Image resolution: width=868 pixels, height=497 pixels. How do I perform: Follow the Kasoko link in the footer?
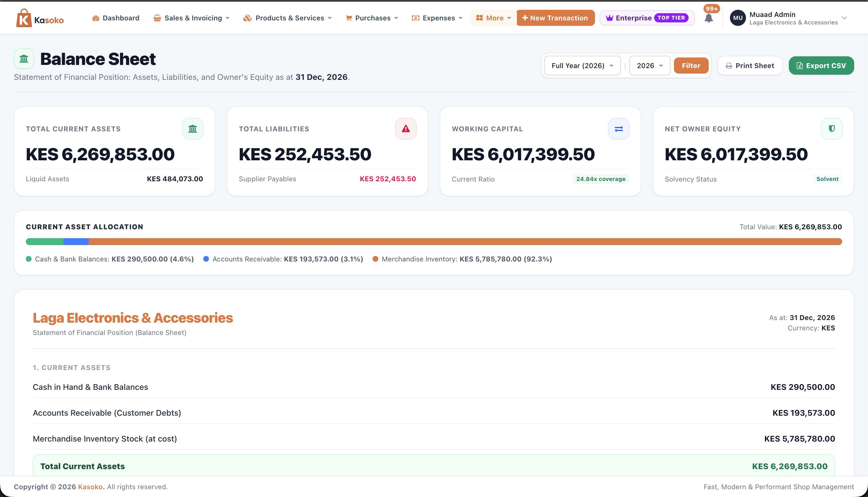(90, 487)
